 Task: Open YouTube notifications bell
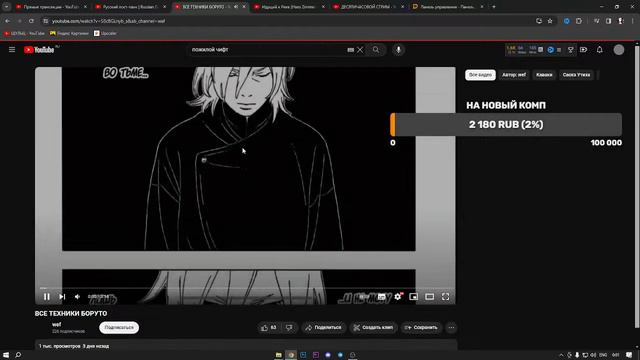click(599, 50)
